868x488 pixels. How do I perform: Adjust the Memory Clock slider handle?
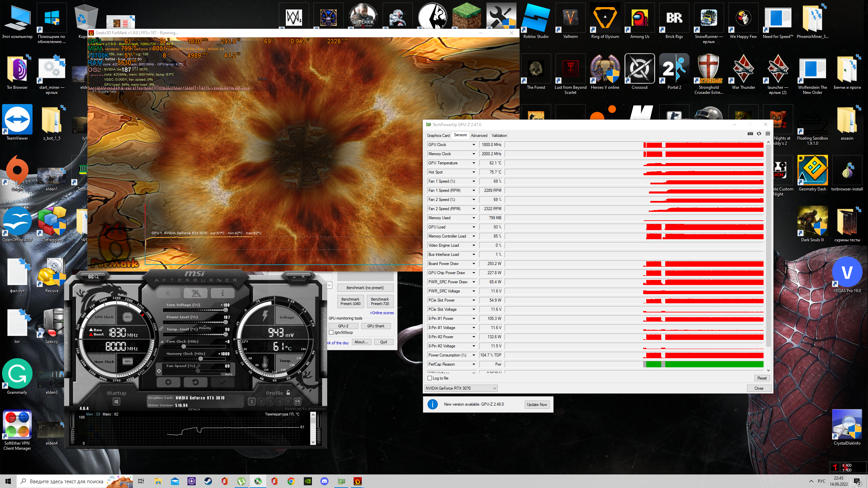(201, 359)
